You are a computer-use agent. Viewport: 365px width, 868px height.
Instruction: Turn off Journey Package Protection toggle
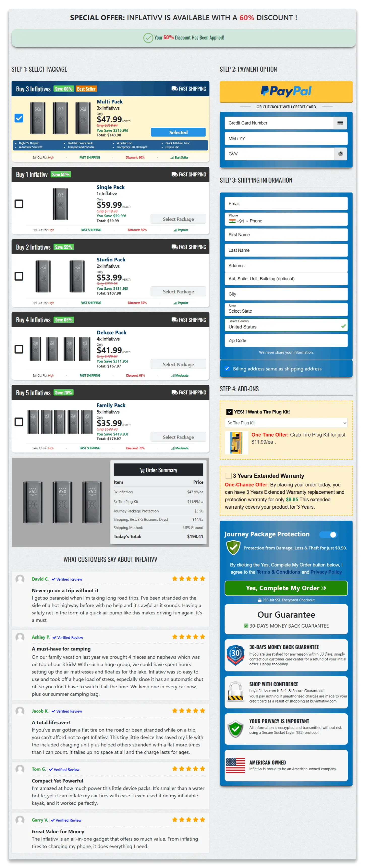[328, 535]
